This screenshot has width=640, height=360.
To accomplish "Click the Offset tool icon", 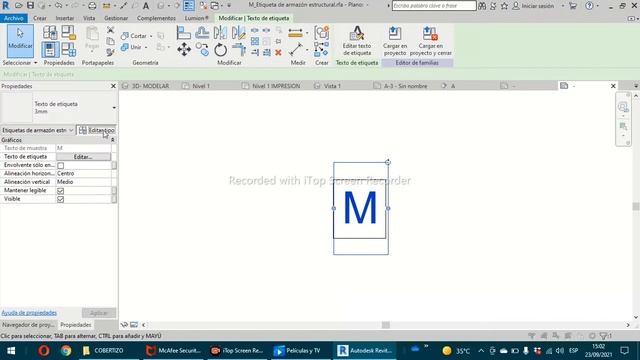I will [x=202, y=33].
